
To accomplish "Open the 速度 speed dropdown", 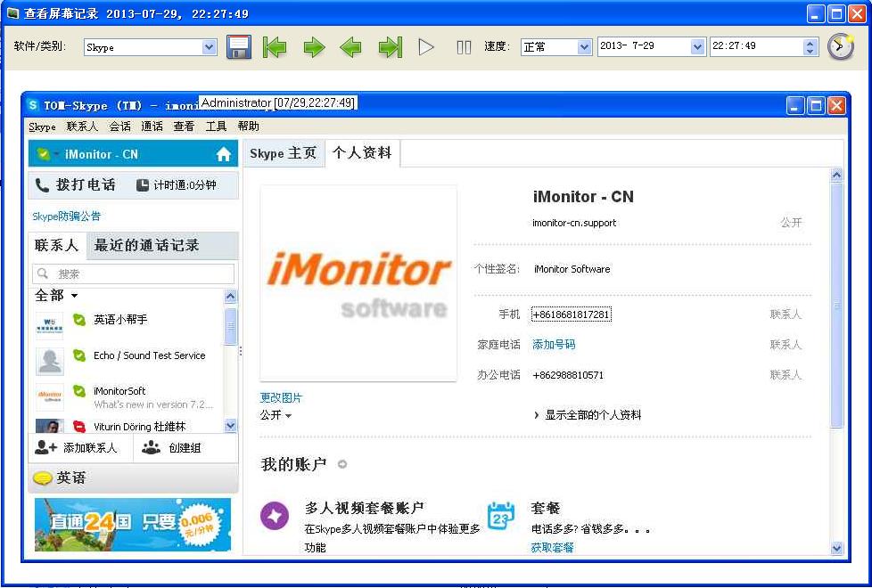I will click(584, 47).
